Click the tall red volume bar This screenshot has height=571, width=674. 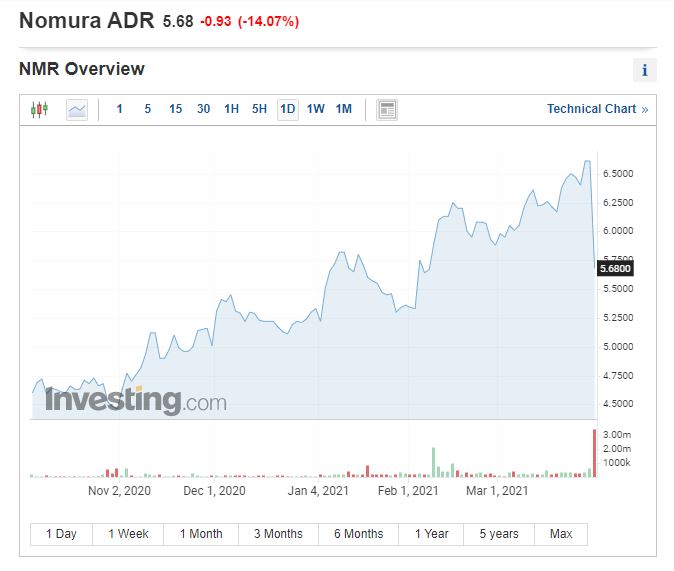click(x=595, y=453)
